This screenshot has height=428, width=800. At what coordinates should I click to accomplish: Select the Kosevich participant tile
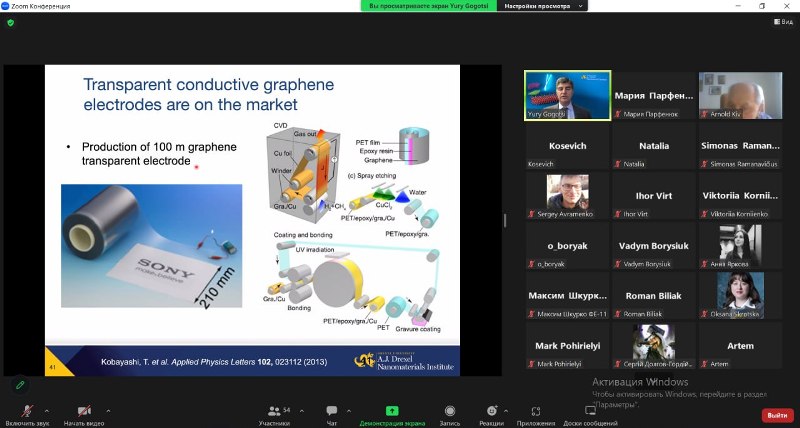point(567,145)
